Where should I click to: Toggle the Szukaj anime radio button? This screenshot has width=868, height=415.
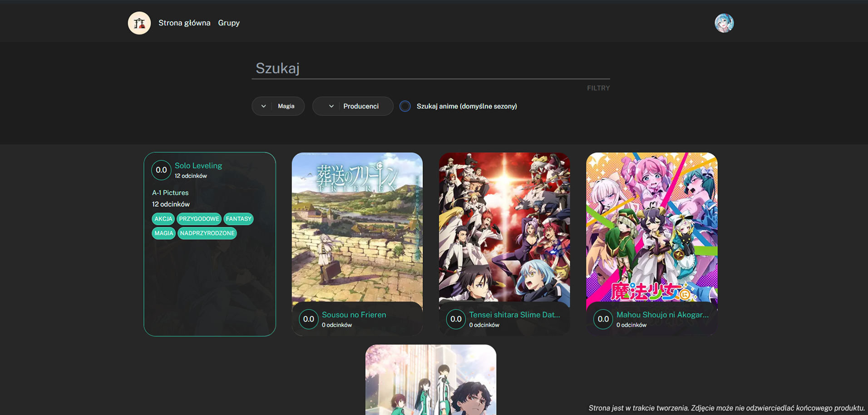coord(405,106)
